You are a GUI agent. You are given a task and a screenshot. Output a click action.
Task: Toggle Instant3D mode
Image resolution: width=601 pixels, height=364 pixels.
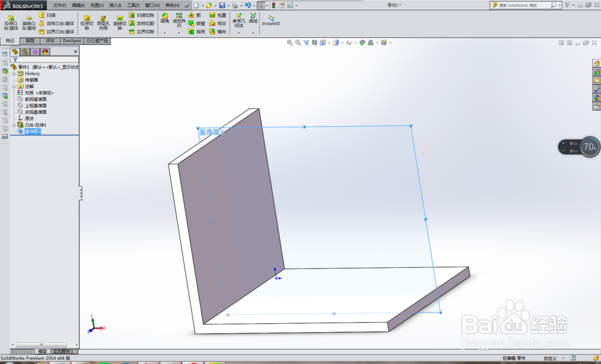pos(271,20)
